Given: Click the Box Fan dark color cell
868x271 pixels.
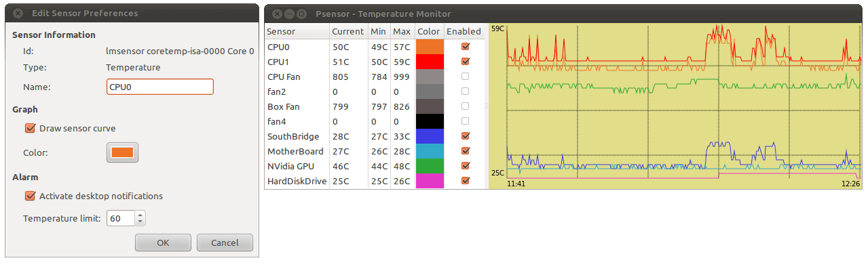Looking at the screenshot, I should coord(430,106).
